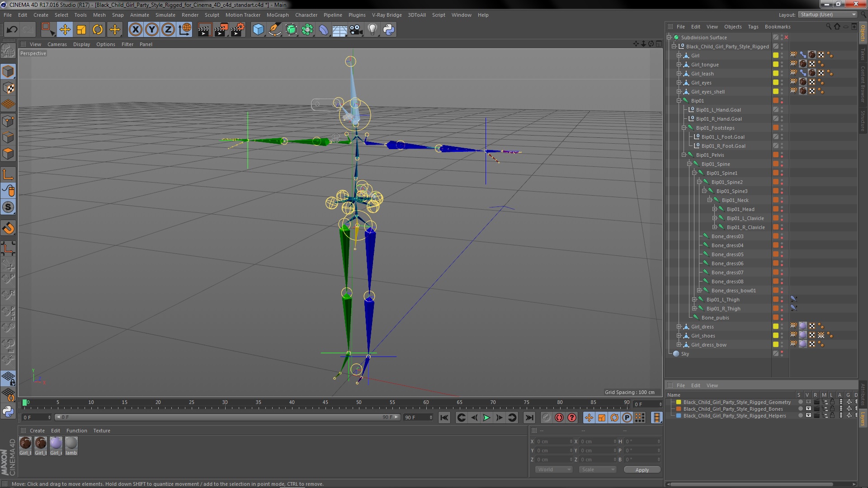
Task: Select the Move tool in top toolbar
Action: [65, 30]
